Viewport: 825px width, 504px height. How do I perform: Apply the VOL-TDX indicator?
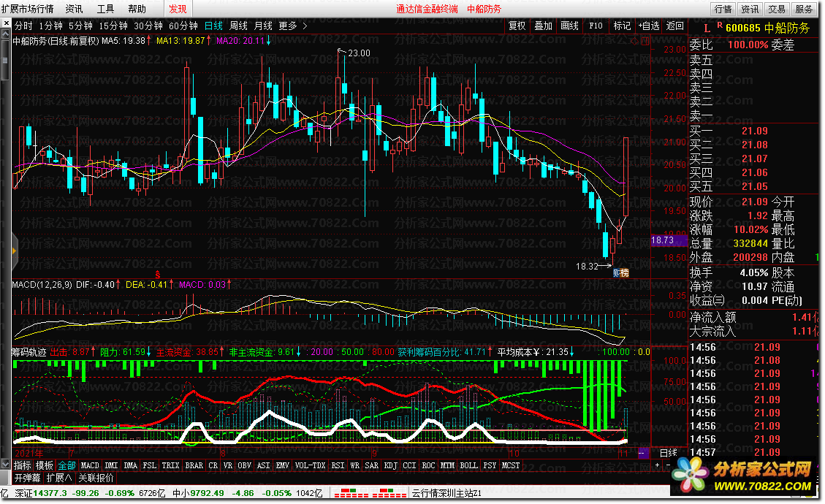pos(310,465)
